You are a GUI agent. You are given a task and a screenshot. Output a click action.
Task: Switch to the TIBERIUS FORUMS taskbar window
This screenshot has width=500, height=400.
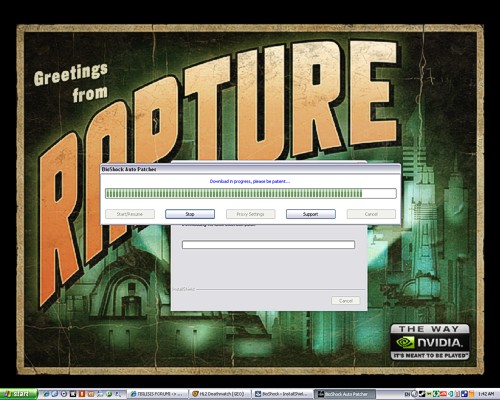[x=157, y=394]
